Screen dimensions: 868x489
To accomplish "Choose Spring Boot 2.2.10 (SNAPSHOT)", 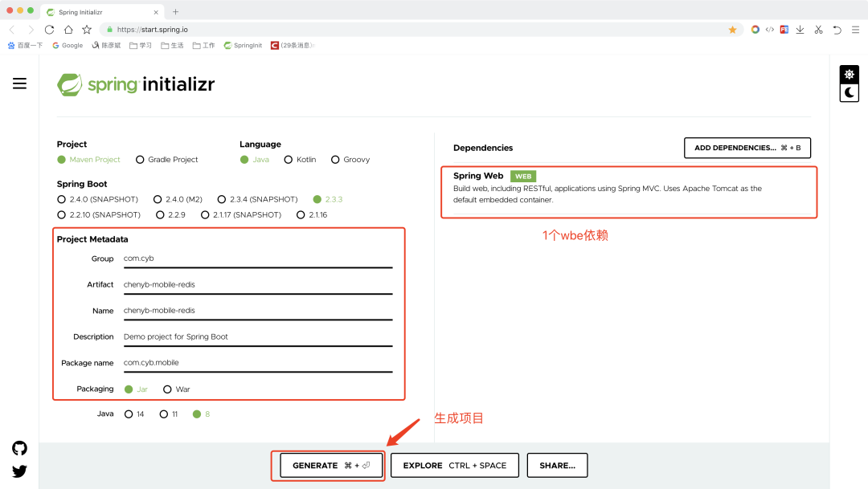I will pyautogui.click(x=99, y=214).
